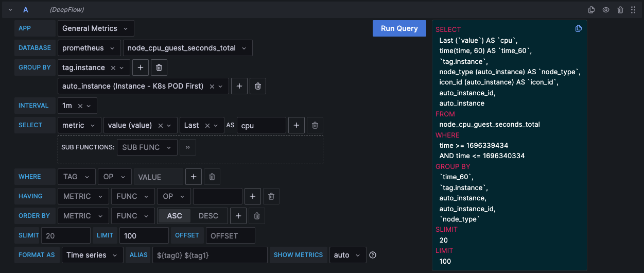Open the 1m interval dropdown
The height and width of the screenshot is (273, 644).
point(90,106)
